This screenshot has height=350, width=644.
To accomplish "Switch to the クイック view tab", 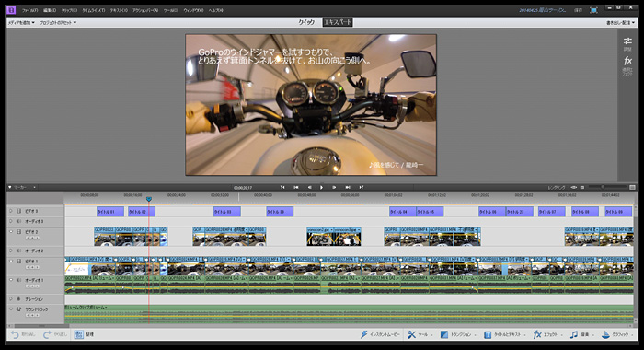I will 306,22.
